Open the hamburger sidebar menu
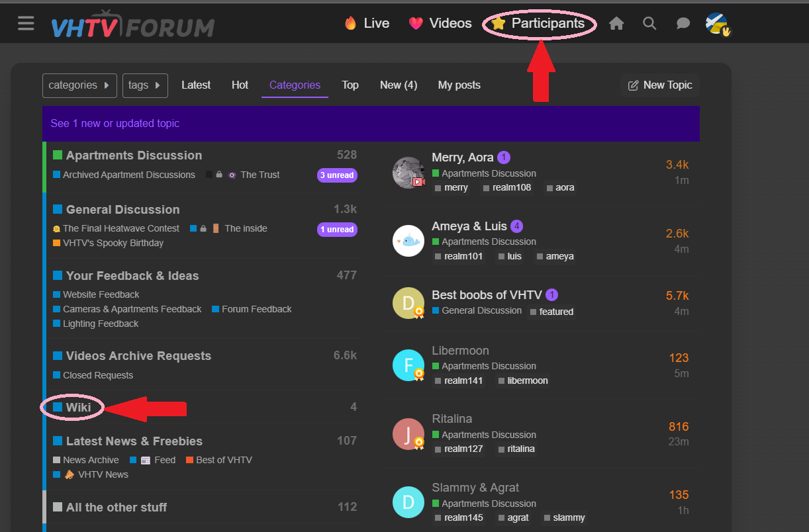 pos(26,24)
